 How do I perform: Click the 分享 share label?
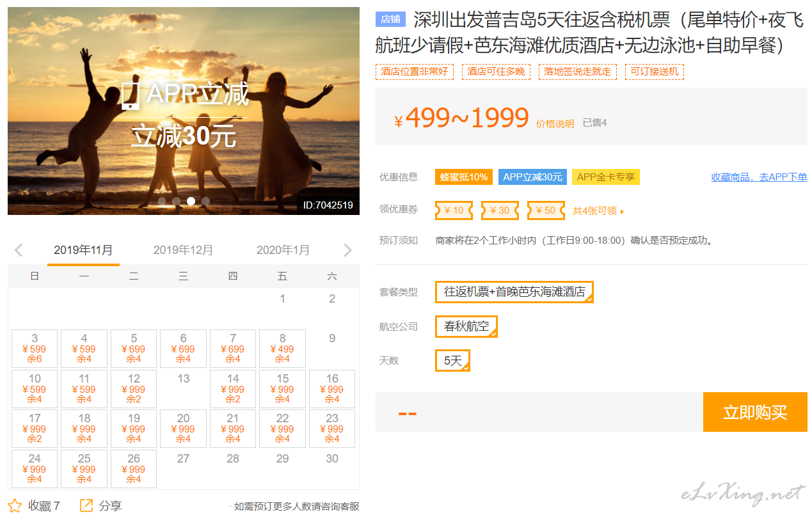coord(110,506)
